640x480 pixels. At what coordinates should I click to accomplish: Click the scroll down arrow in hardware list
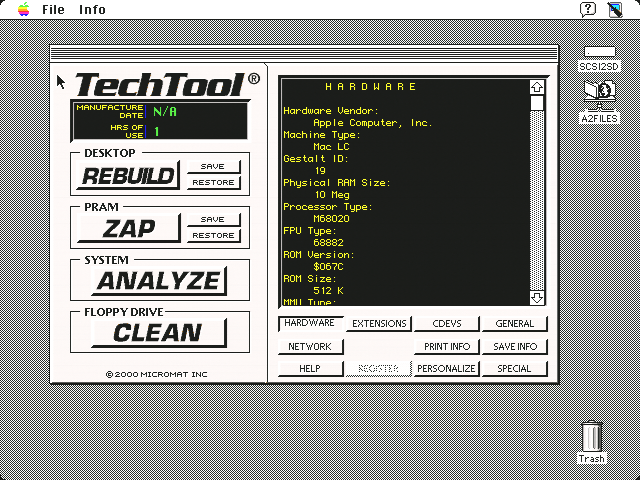(x=537, y=298)
